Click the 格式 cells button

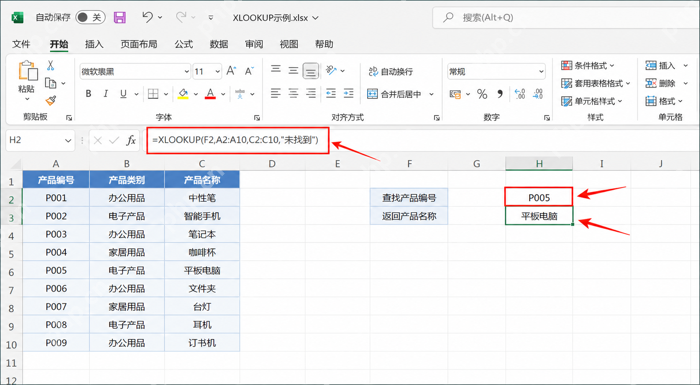coord(660,101)
